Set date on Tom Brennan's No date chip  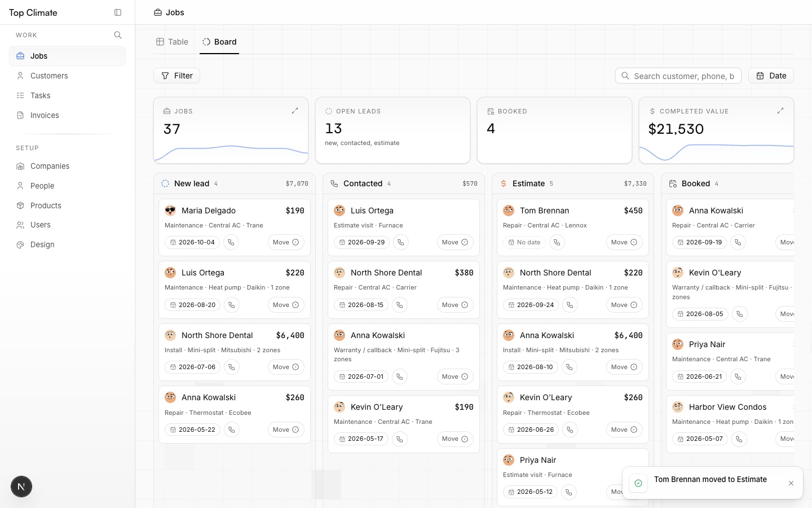tap(524, 242)
